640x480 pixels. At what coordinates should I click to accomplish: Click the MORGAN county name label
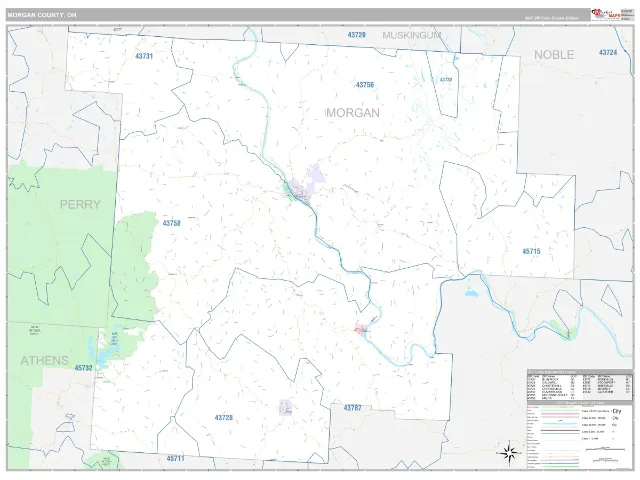[353, 113]
